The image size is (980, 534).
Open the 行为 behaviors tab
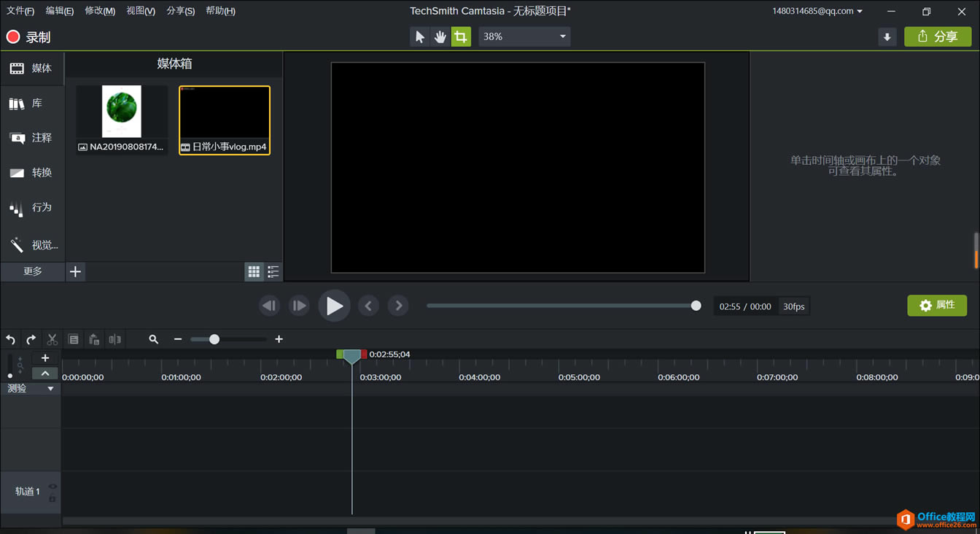pos(32,208)
